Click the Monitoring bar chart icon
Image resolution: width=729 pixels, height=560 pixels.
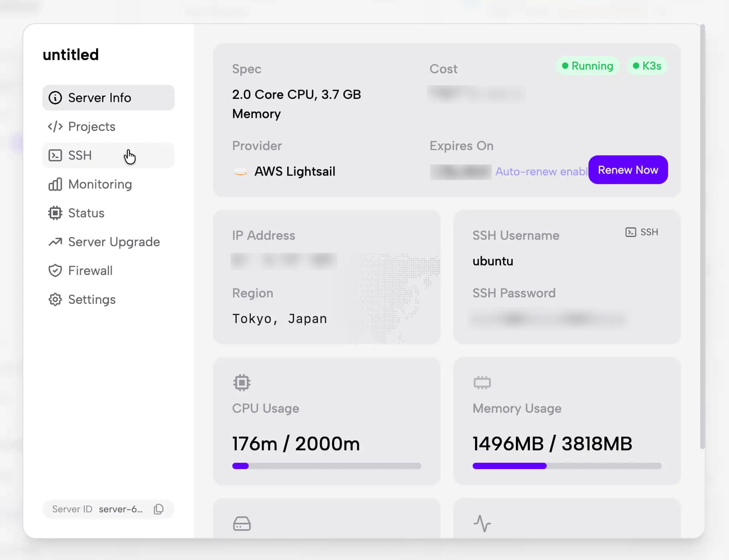[55, 184]
